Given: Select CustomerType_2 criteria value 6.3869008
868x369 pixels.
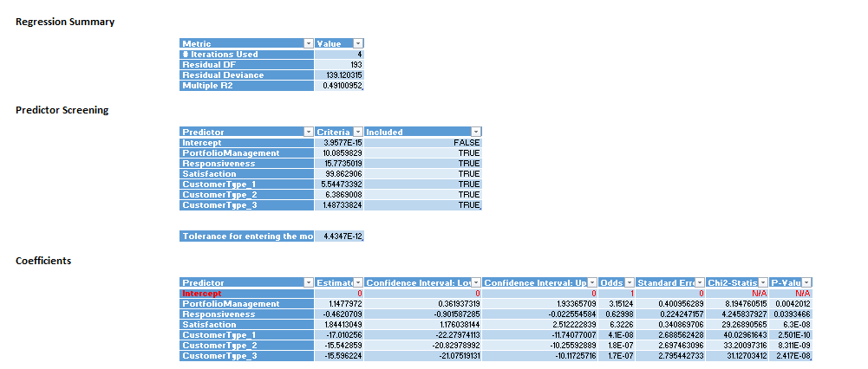Looking at the screenshot, I should (x=339, y=195).
